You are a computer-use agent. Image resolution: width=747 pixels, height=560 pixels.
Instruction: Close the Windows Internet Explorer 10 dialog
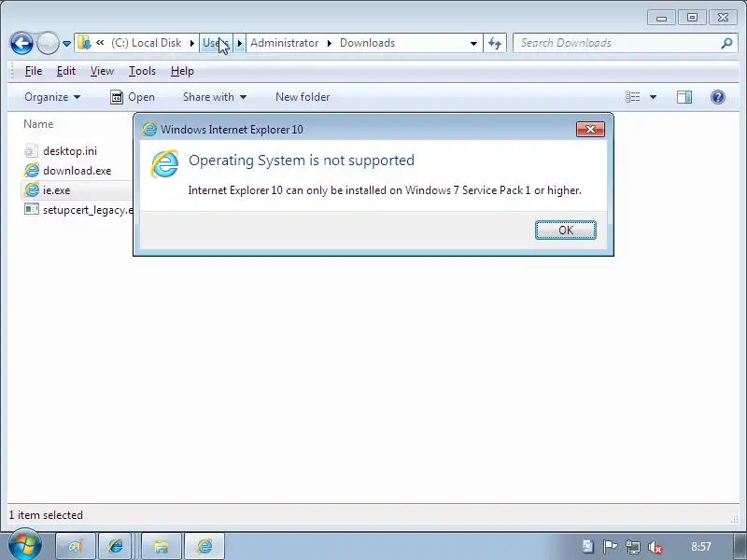tap(590, 129)
